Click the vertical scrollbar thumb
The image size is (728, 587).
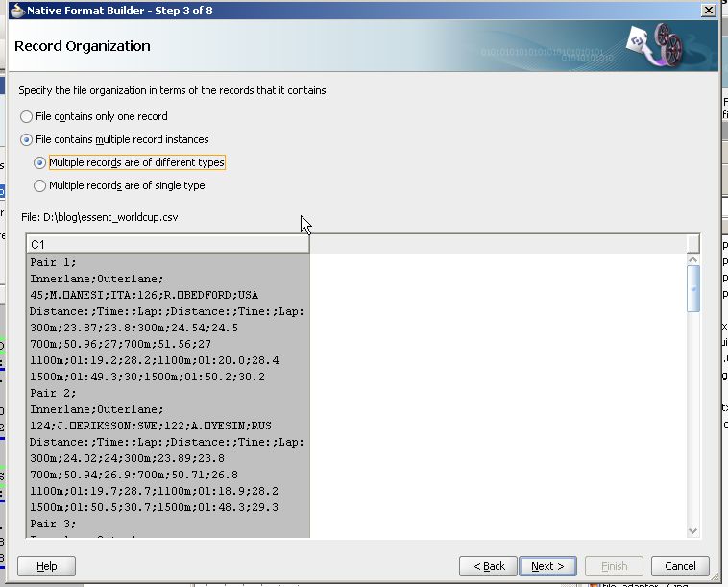coord(692,288)
